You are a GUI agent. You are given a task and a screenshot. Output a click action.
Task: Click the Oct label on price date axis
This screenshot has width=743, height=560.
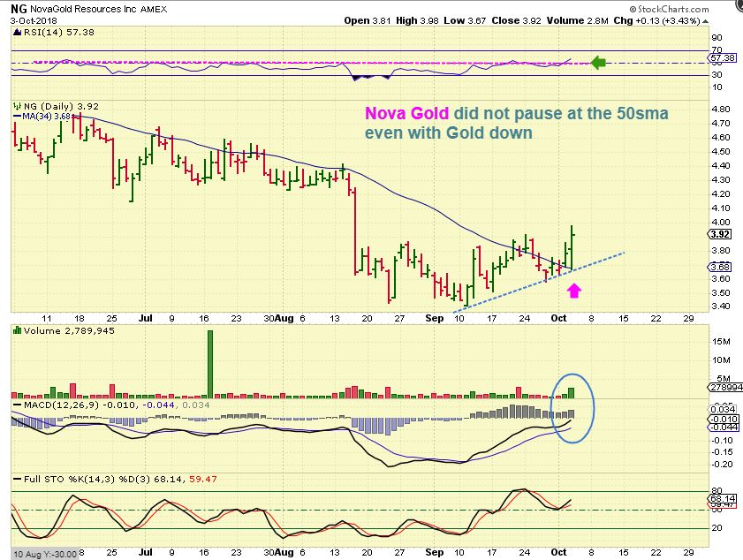pyautogui.click(x=558, y=318)
